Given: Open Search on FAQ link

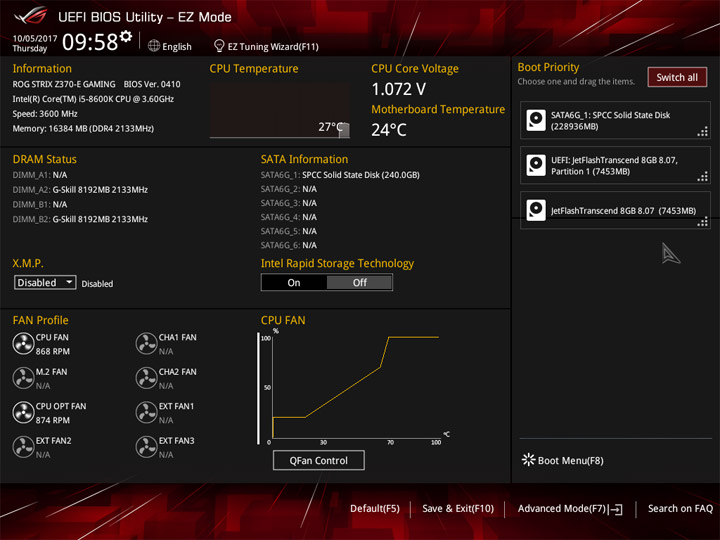Looking at the screenshot, I should (680, 508).
